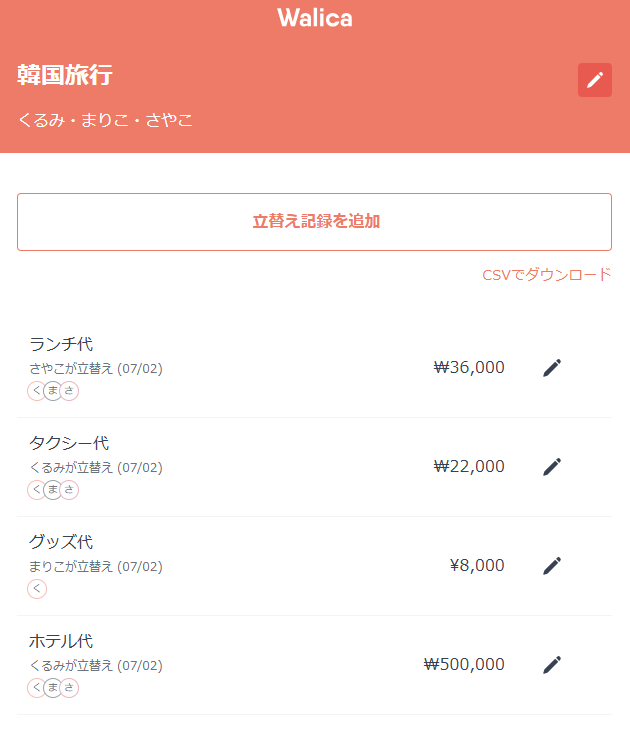Screen dimensions: 630x744
Task: Edit the ホテル代 record
Action: tap(552, 665)
